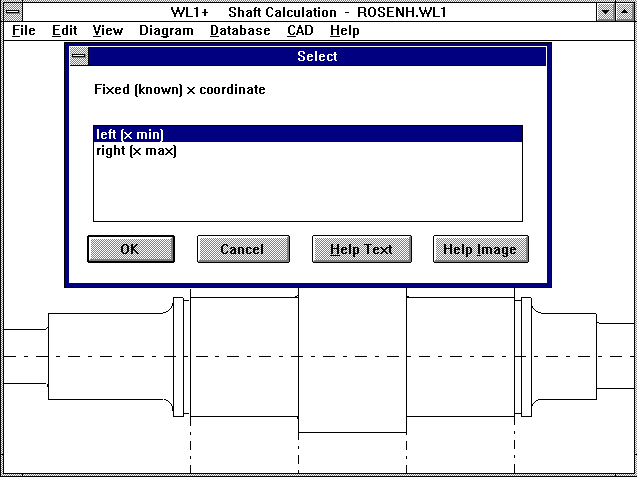Minimize the WL1+ window with down arrow

tap(606, 12)
